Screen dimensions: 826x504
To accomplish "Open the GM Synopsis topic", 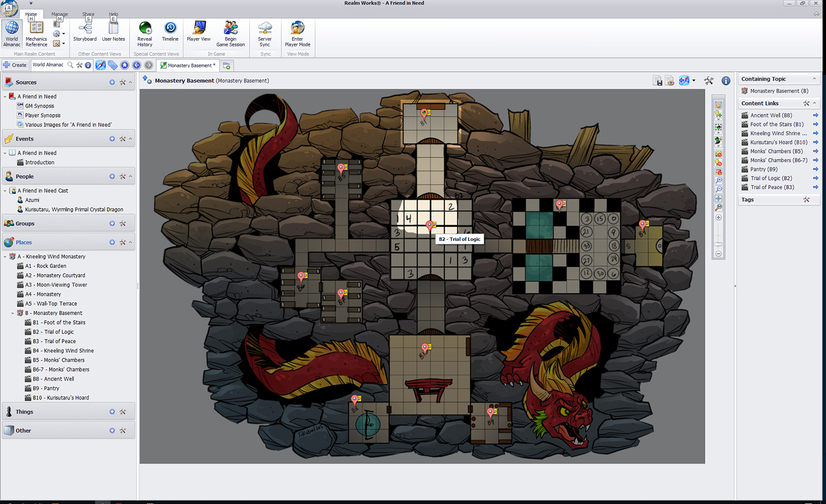I will click(x=40, y=106).
